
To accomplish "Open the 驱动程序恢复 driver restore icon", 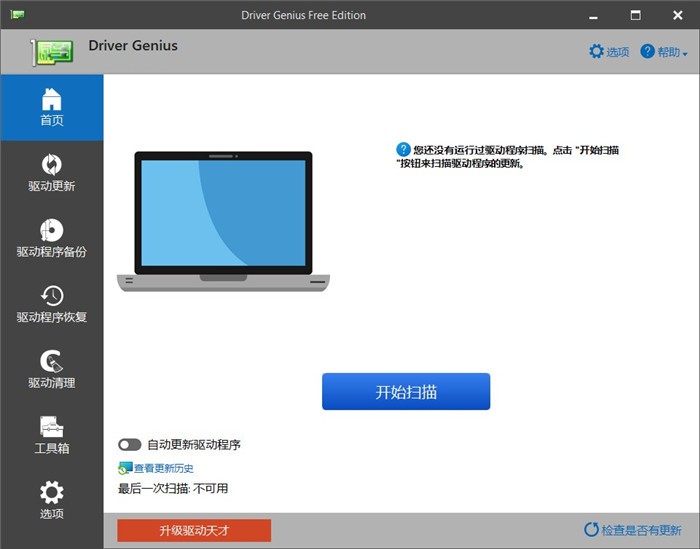I will tap(51, 296).
